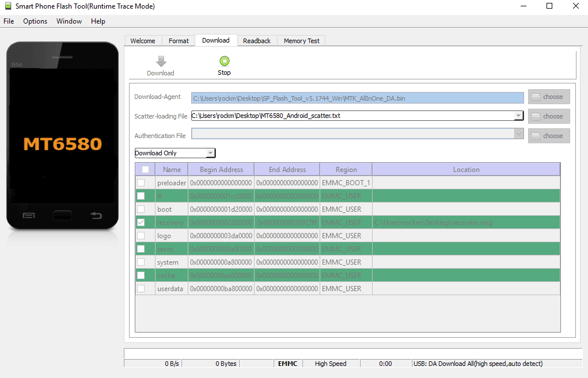Check the logo partition checkbox

point(141,236)
